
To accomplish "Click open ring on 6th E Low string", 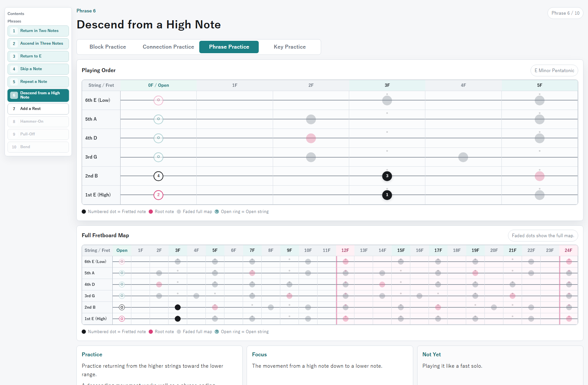I will pos(158,100).
